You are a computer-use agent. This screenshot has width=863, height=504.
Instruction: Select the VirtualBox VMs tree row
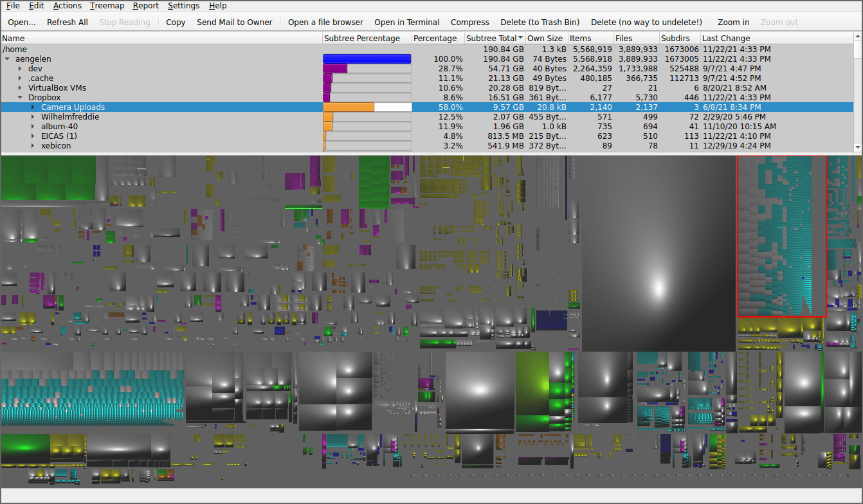click(x=57, y=88)
